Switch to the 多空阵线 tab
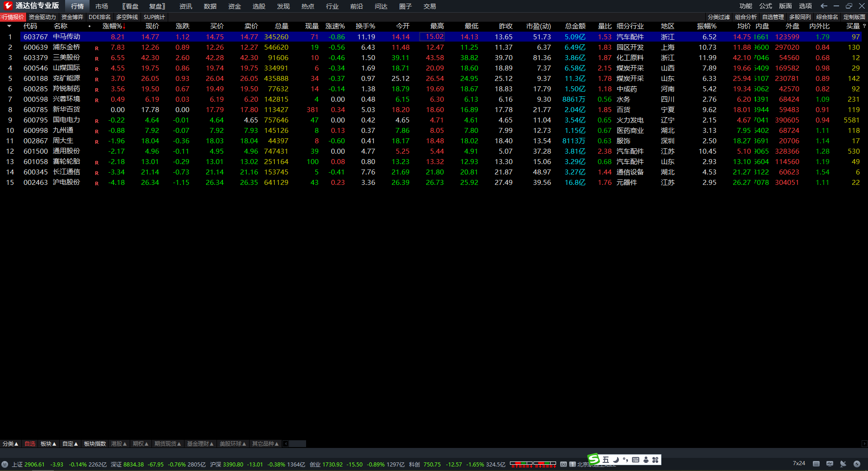 pyautogui.click(x=127, y=17)
